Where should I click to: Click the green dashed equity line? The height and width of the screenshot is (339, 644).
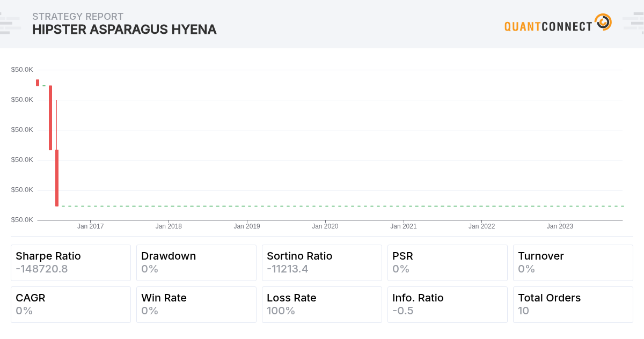point(342,206)
